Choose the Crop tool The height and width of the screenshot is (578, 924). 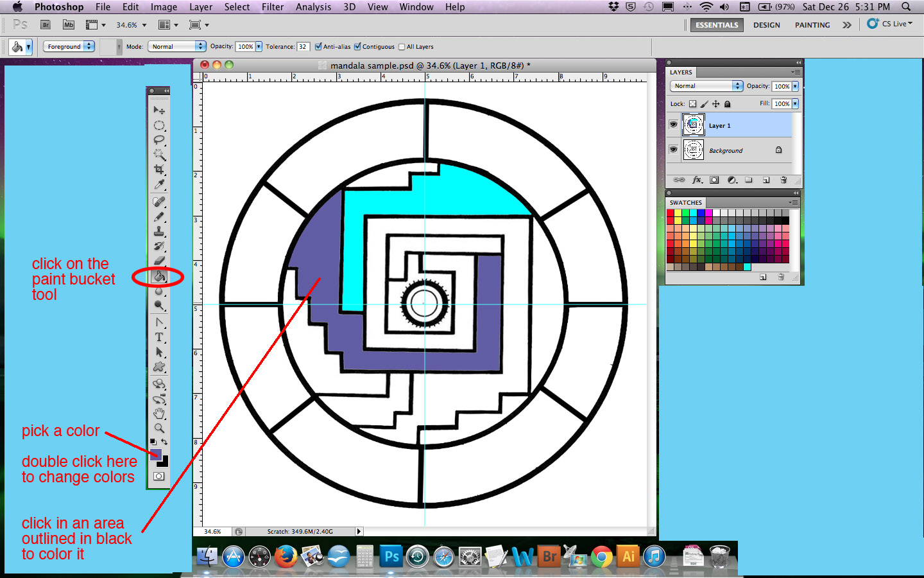tap(158, 169)
